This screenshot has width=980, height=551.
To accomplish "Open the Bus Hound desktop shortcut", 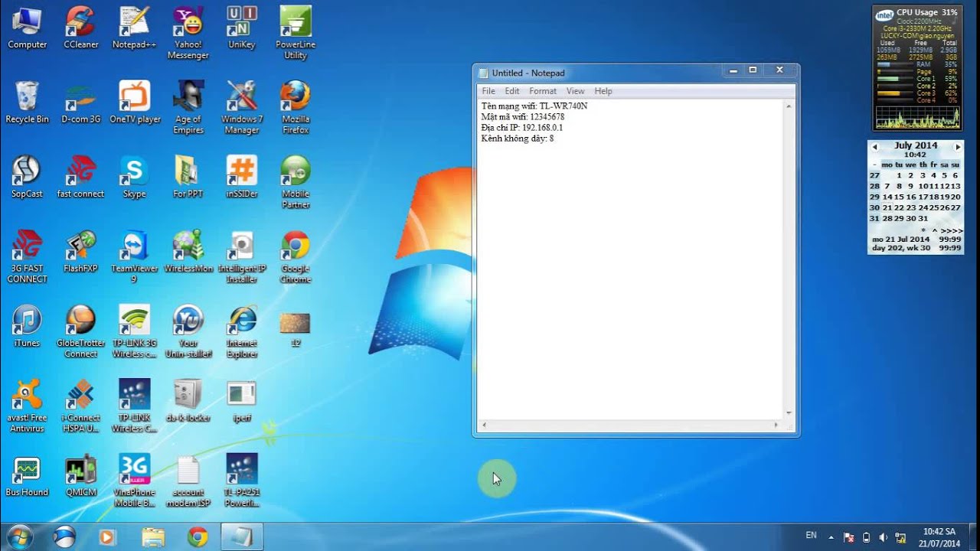I will (x=27, y=476).
